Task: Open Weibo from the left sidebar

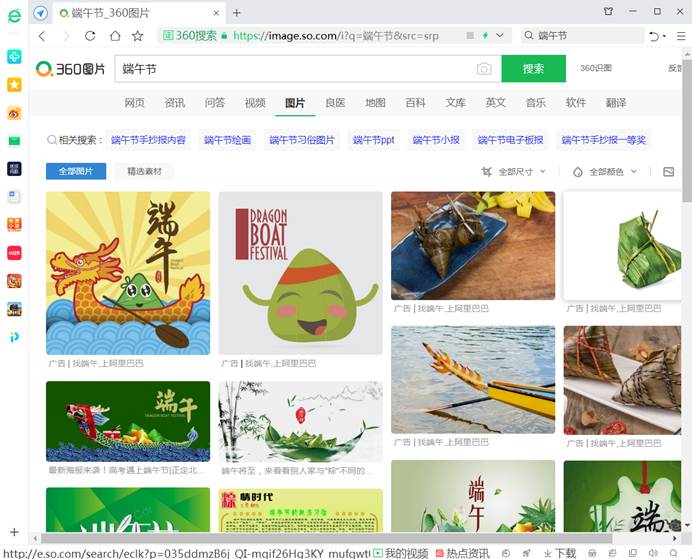Action: pyautogui.click(x=14, y=113)
